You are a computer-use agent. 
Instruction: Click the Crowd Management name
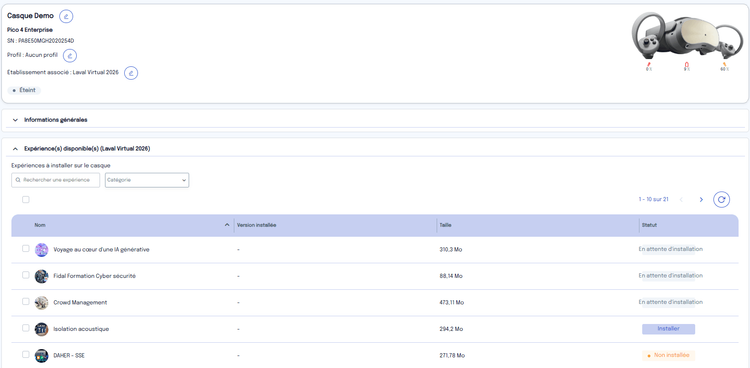[x=80, y=303]
